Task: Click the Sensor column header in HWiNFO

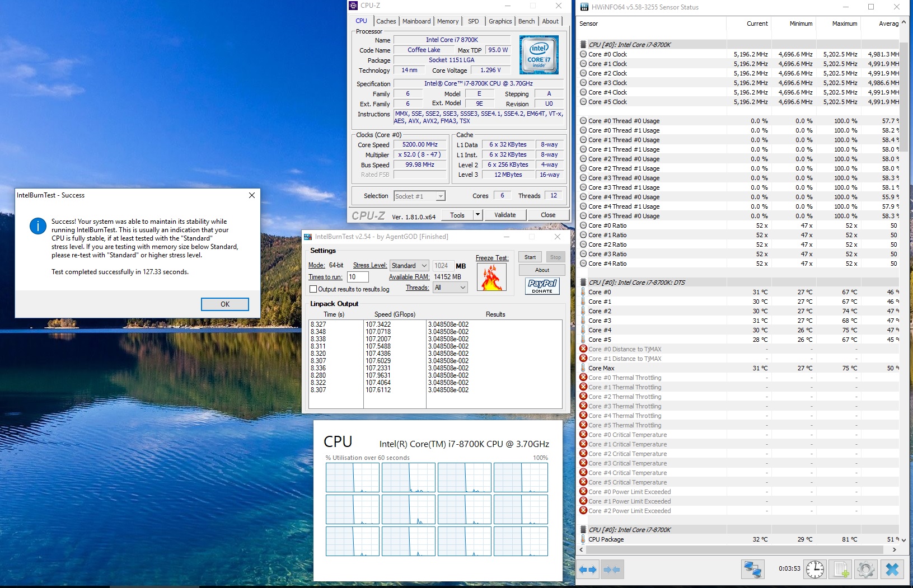Action: 652,23
